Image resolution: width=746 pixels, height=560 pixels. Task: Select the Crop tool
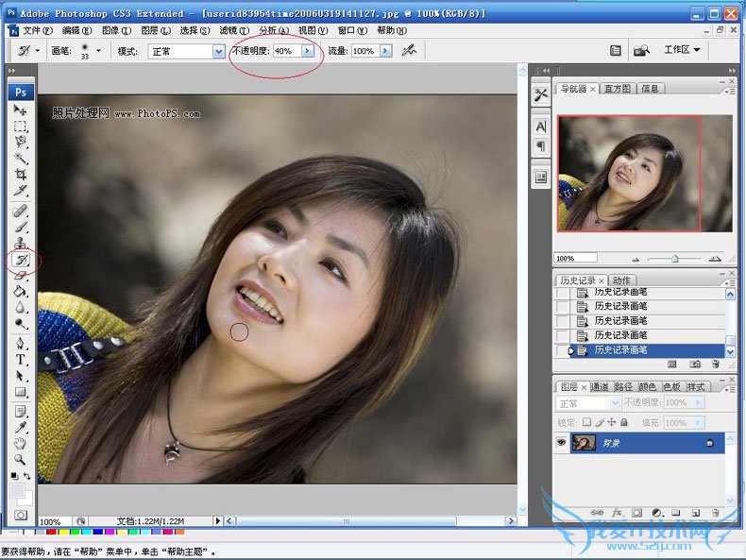tap(21, 175)
